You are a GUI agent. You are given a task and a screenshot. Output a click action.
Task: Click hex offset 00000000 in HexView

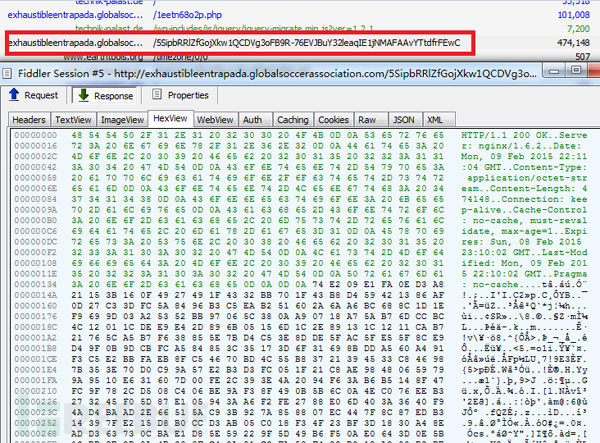pos(36,135)
